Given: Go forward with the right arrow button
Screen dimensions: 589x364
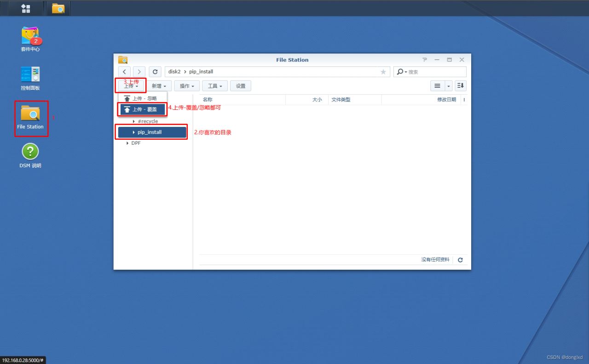Looking at the screenshot, I should tap(139, 72).
